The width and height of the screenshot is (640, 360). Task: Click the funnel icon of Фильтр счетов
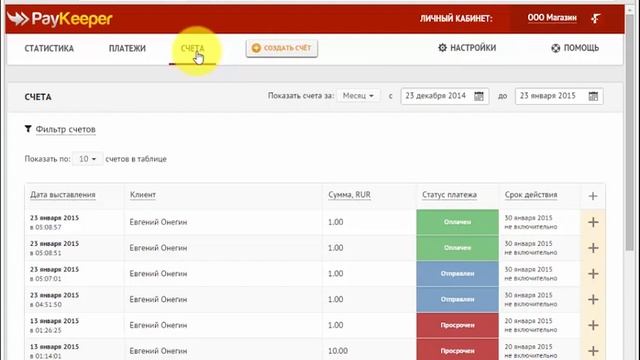(28, 129)
